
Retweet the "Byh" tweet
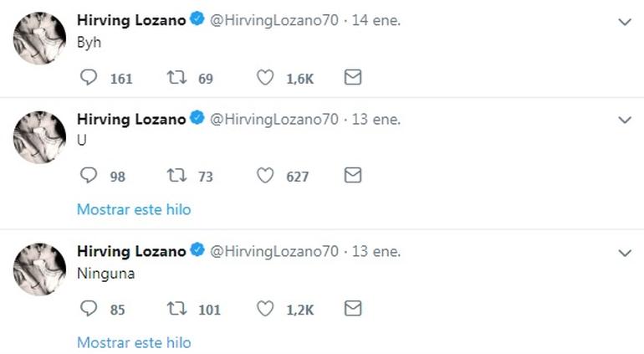tap(176, 78)
